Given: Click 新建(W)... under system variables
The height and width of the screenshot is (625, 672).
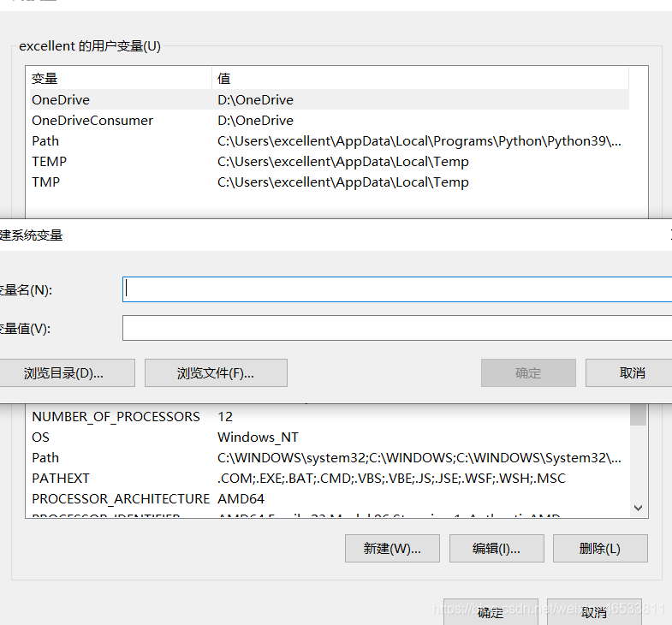Looking at the screenshot, I should 392,548.
